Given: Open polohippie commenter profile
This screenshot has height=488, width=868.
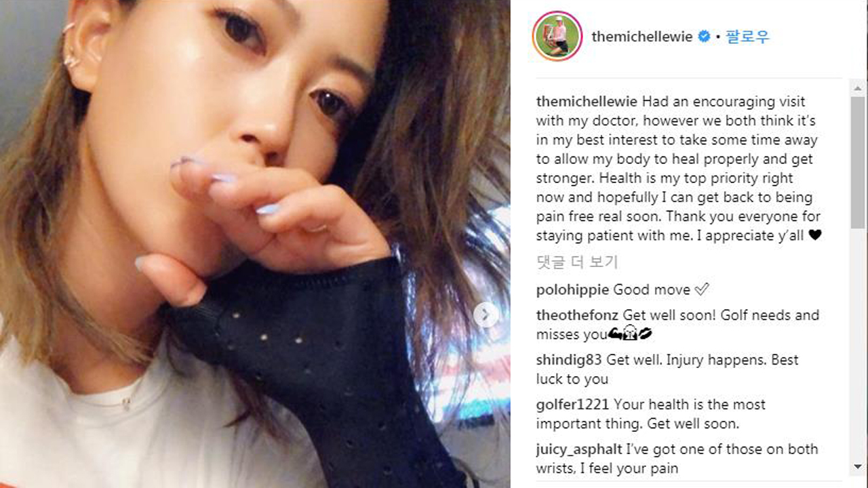Looking at the screenshot, I should coord(573,290).
